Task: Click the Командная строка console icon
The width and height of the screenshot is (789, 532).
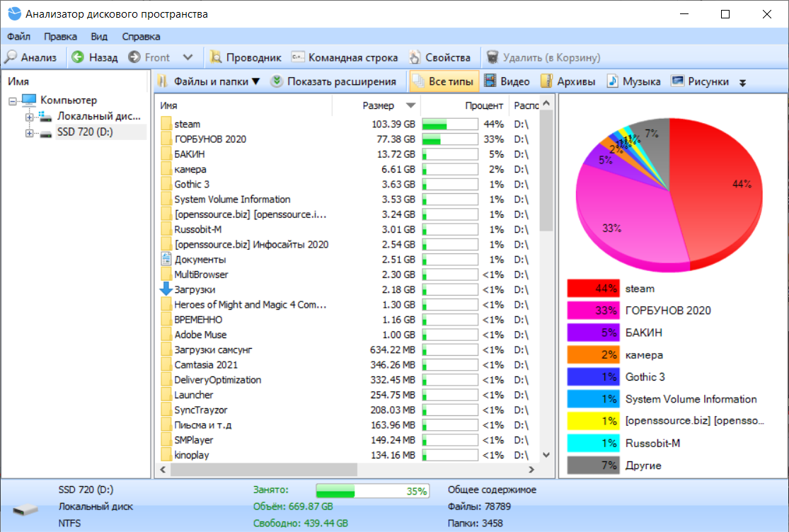Action: coord(298,57)
